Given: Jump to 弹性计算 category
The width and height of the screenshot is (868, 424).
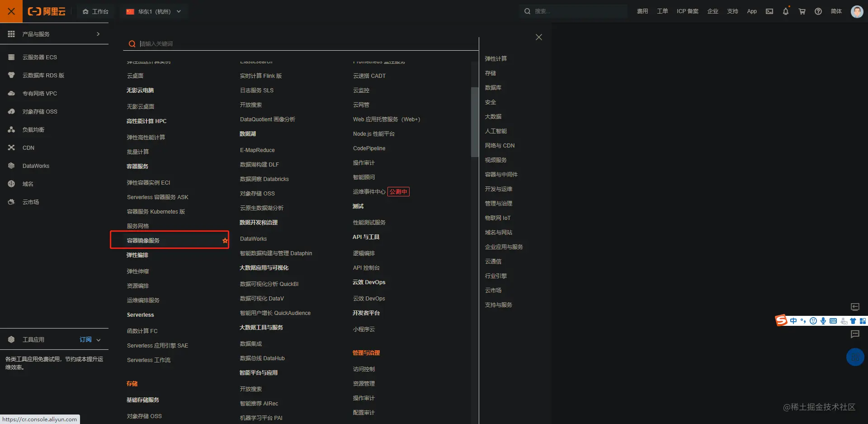Looking at the screenshot, I should click(496, 58).
